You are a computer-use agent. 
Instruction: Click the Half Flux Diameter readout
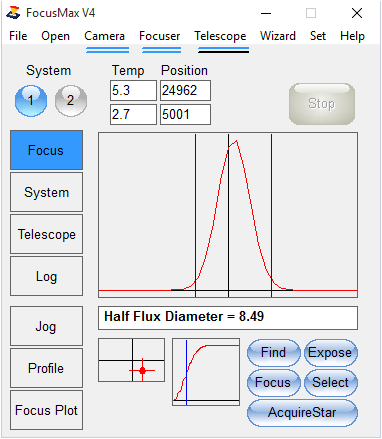[x=228, y=318]
